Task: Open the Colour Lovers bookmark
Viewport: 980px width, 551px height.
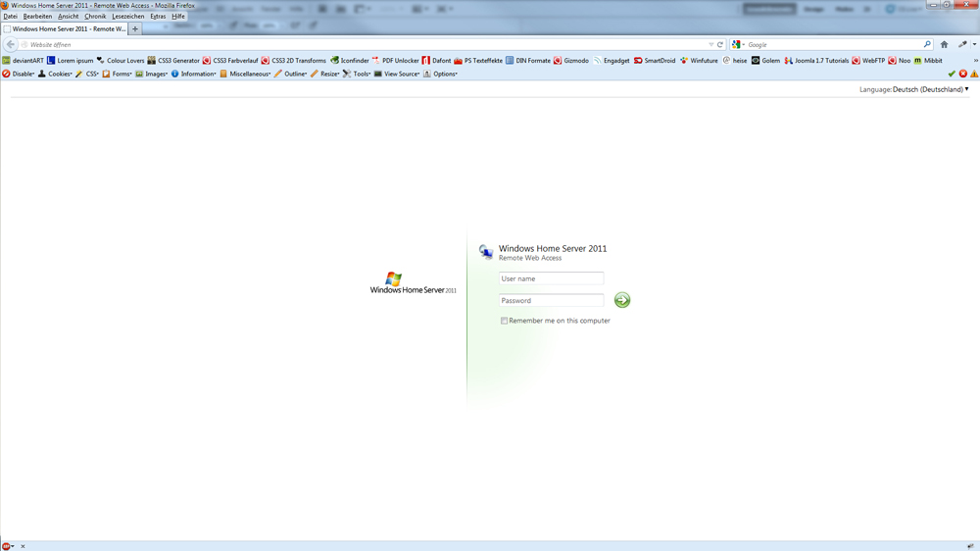Action: coord(121,61)
